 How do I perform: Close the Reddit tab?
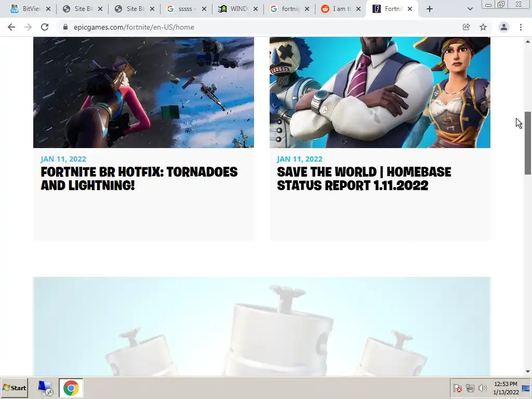(358, 9)
